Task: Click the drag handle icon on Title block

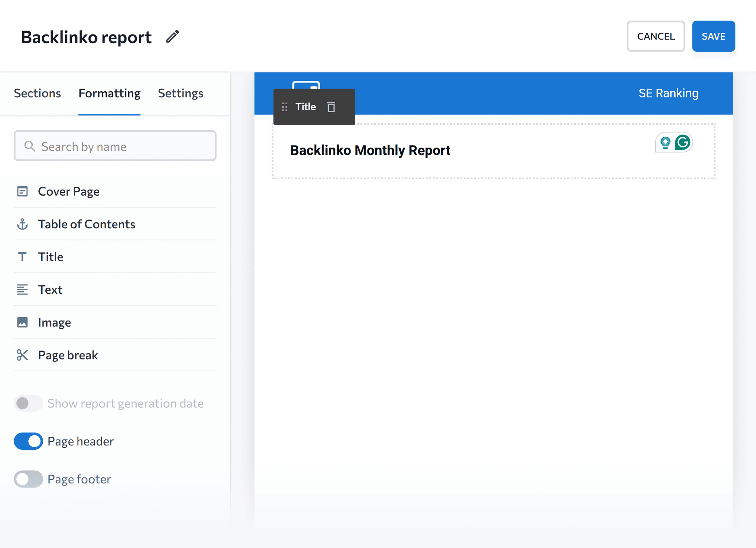Action: [x=285, y=106]
